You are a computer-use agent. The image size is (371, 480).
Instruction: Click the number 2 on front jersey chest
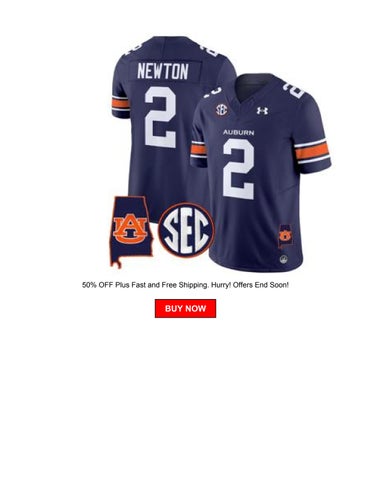pyautogui.click(x=239, y=169)
